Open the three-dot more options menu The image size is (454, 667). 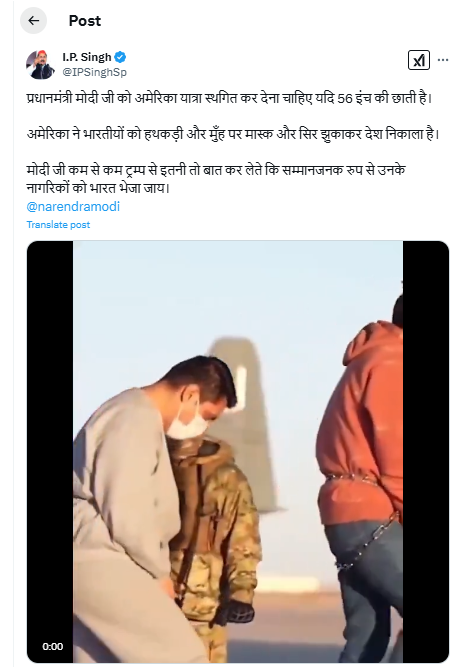(x=443, y=60)
